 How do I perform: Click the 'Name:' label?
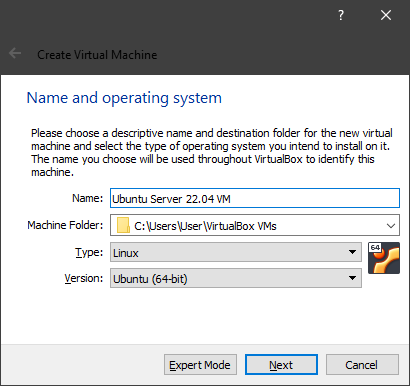pos(88,198)
